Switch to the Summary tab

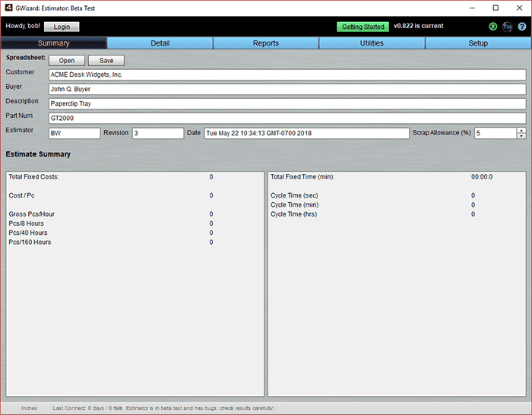(x=54, y=43)
